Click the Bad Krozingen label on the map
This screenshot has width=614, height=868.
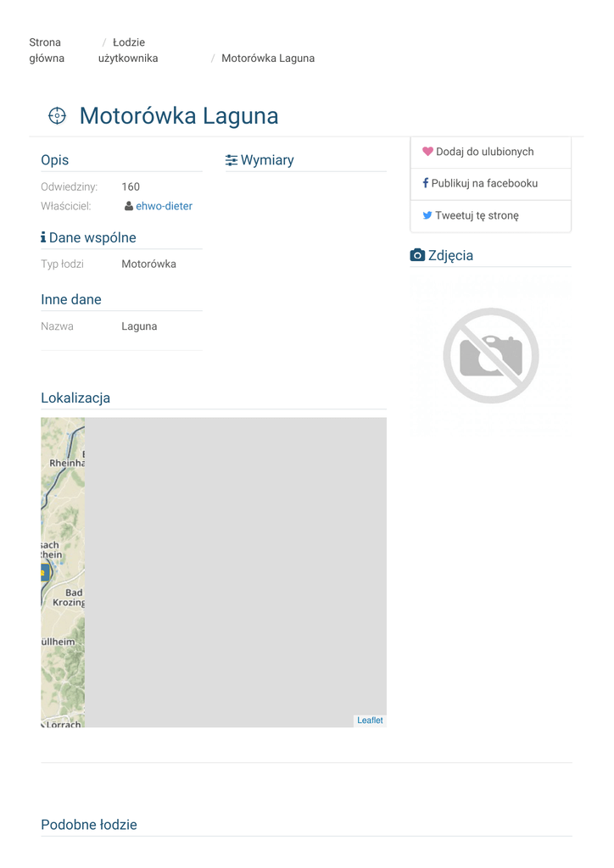pyautogui.click(x=69, y=598)
